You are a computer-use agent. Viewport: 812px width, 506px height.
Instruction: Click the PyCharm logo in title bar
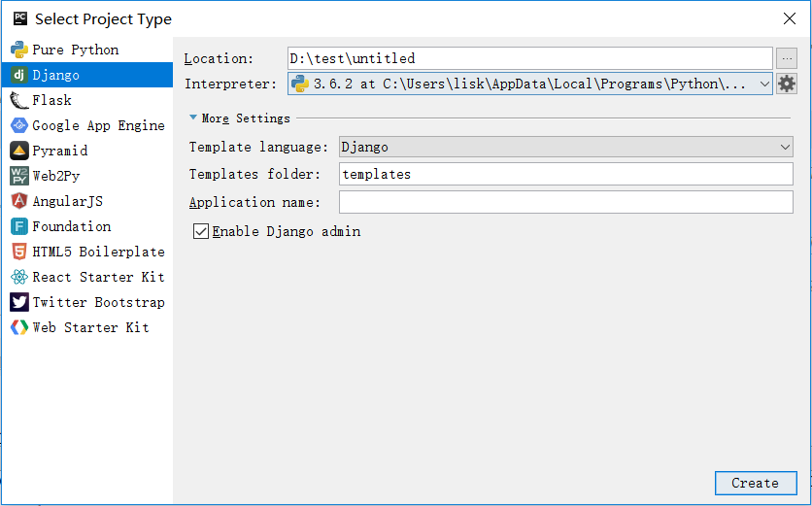coord(20,18)
